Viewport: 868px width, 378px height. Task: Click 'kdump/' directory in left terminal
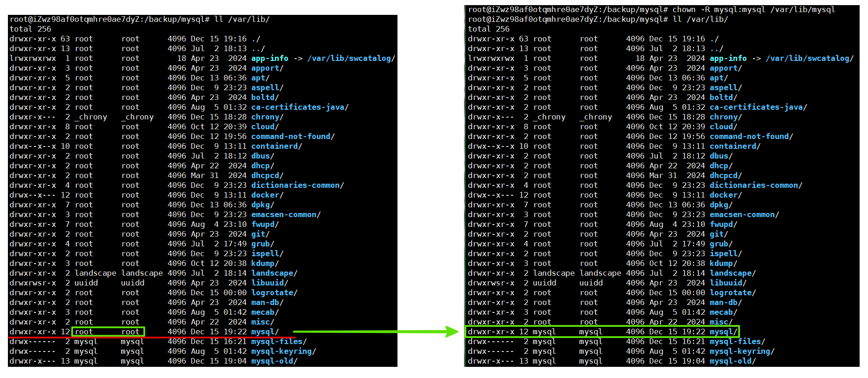(265, 264)
